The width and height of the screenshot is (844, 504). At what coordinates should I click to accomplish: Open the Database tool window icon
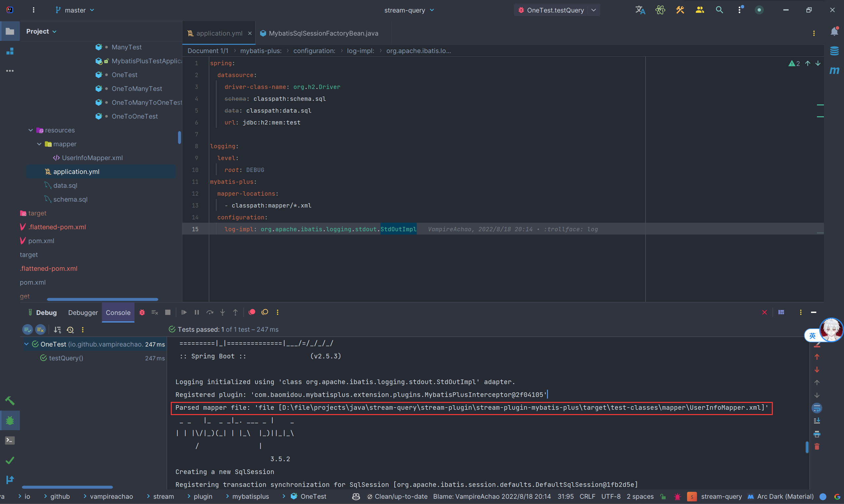coord(834,51)
